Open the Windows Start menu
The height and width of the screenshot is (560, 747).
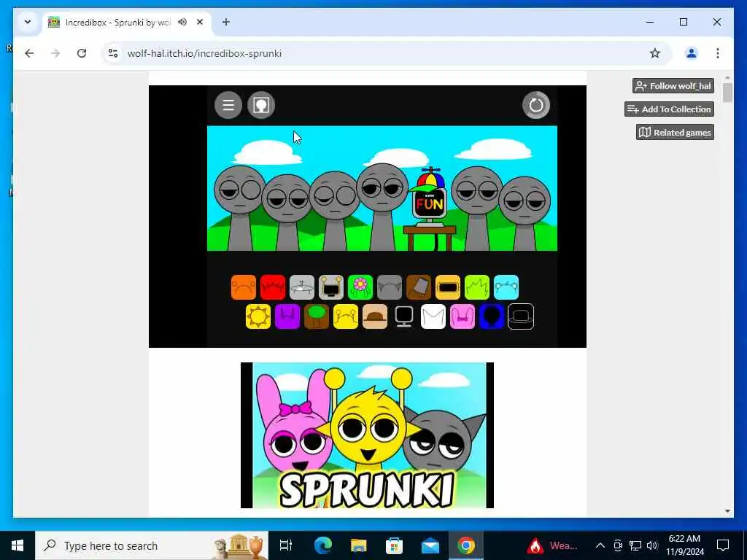coord(18,545)
